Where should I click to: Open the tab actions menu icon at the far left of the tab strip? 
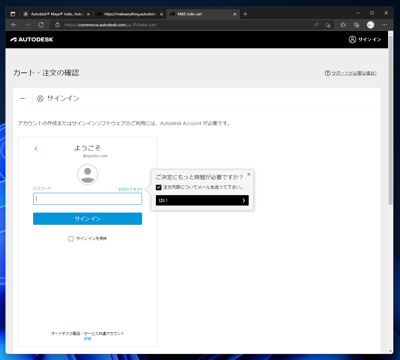click(x=13, y=14)
